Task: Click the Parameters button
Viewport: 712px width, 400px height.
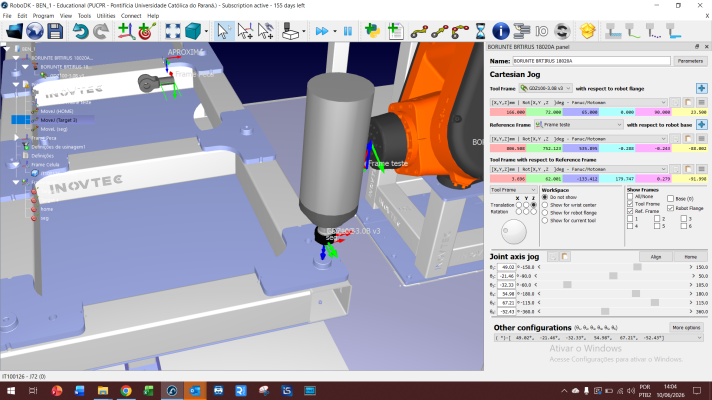Action: (x=690, y=61)
